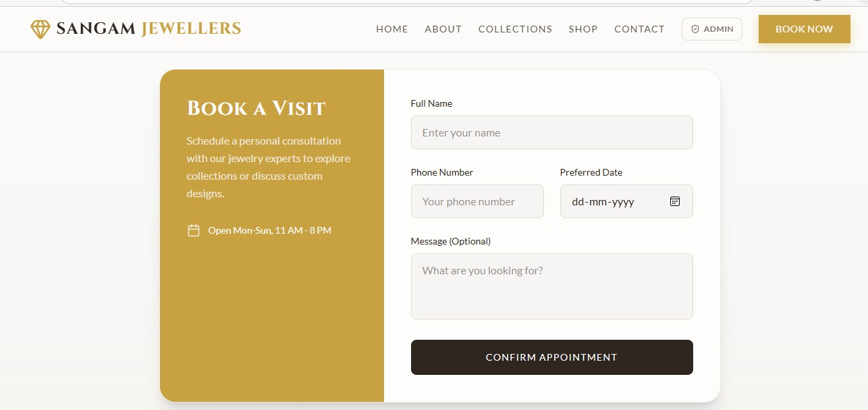Navigate to Collections
The image size is (868, 410).
tap(515, 29)
